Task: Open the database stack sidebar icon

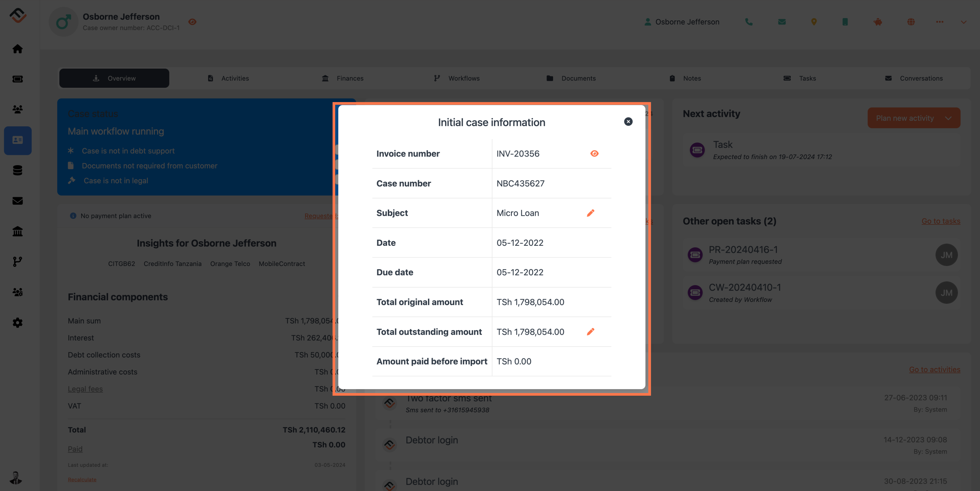Action: pos(18,170)
